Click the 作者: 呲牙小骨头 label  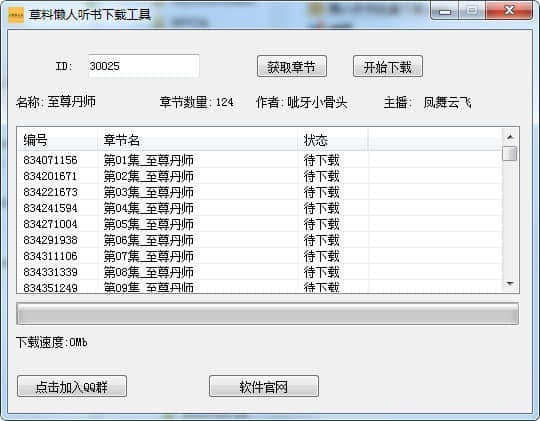(x=301, y=102)
